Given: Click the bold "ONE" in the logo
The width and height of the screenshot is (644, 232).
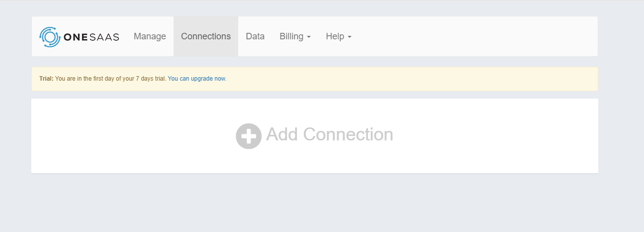Looking at the screenshot, I should 75,37.
